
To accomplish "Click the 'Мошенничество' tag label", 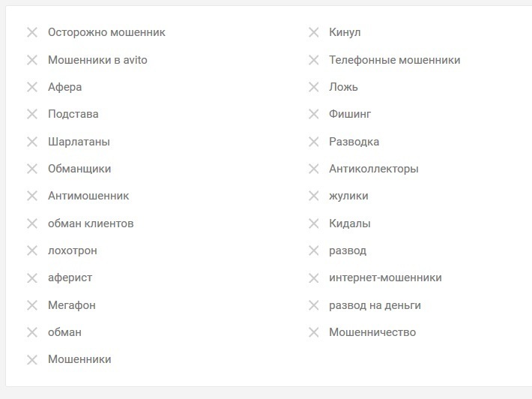I will [372, 332].
